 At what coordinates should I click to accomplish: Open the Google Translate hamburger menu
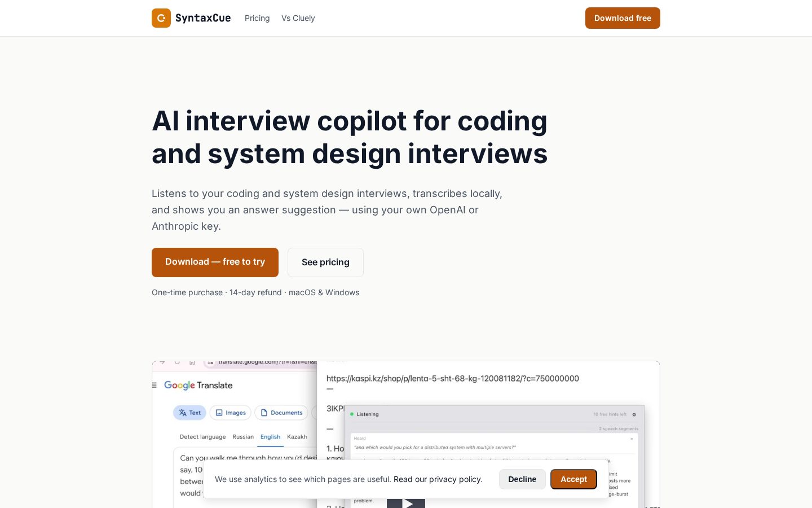point(155,385)
